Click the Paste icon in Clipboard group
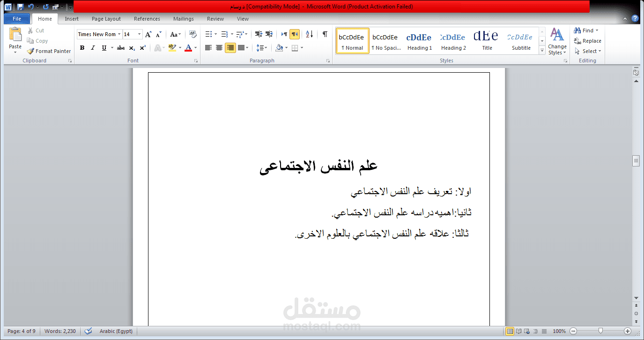The width and height of the screenshot is (644, 340). (15, 35)
